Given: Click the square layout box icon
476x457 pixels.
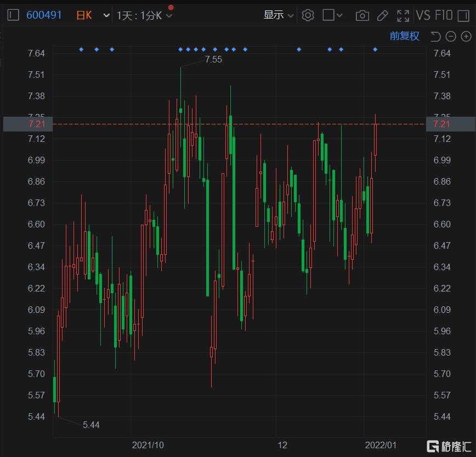Looking at the screenshot, I should pos(328,15).
